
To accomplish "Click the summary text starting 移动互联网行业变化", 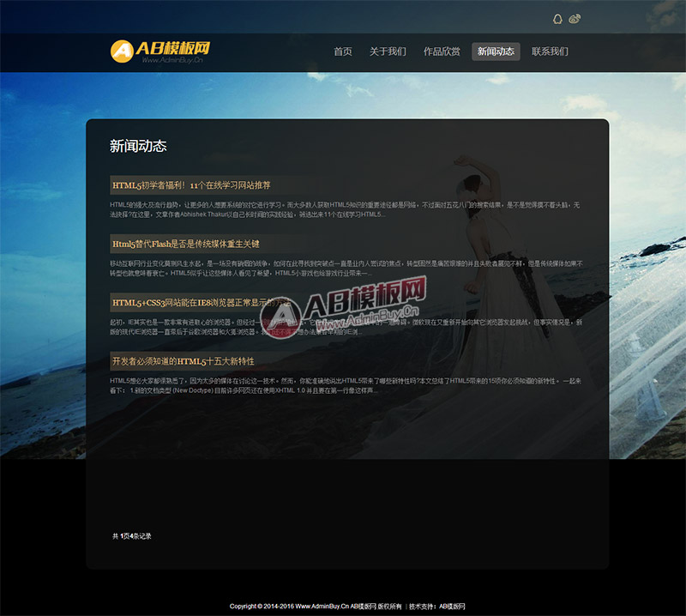I will [x=346, y=269].
